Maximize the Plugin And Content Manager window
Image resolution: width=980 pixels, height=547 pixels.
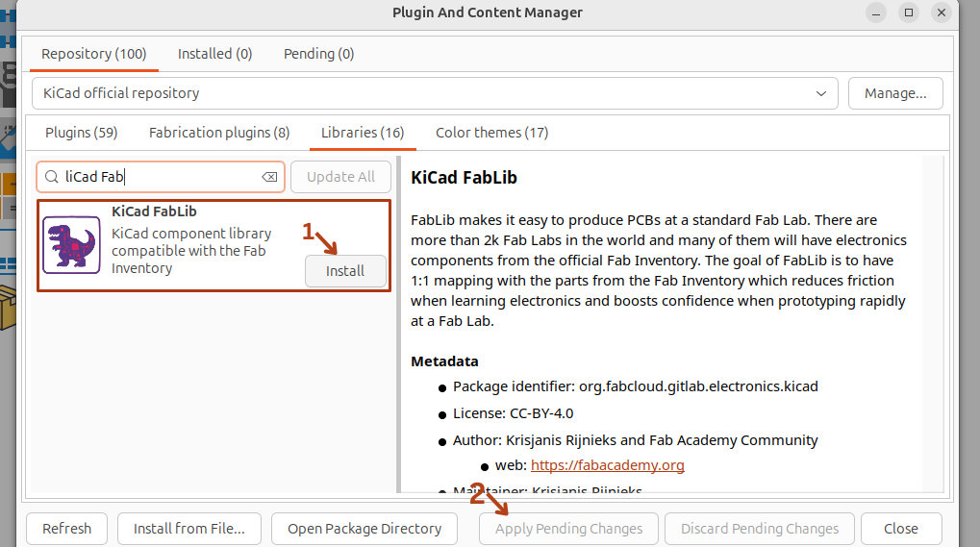click(908, 12)
